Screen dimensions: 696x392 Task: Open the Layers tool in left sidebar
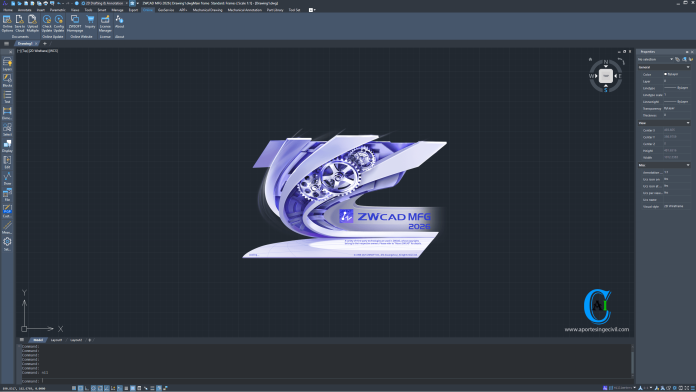click(x=7, y=64)
